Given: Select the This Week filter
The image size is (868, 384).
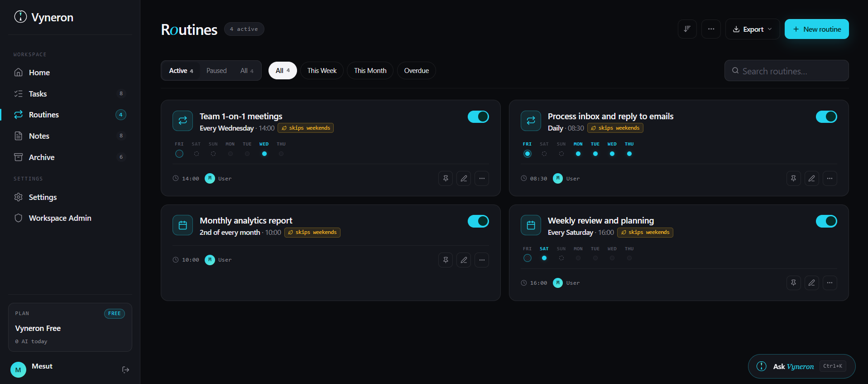Looking at the screenshot, I should (x=322, y=71).
